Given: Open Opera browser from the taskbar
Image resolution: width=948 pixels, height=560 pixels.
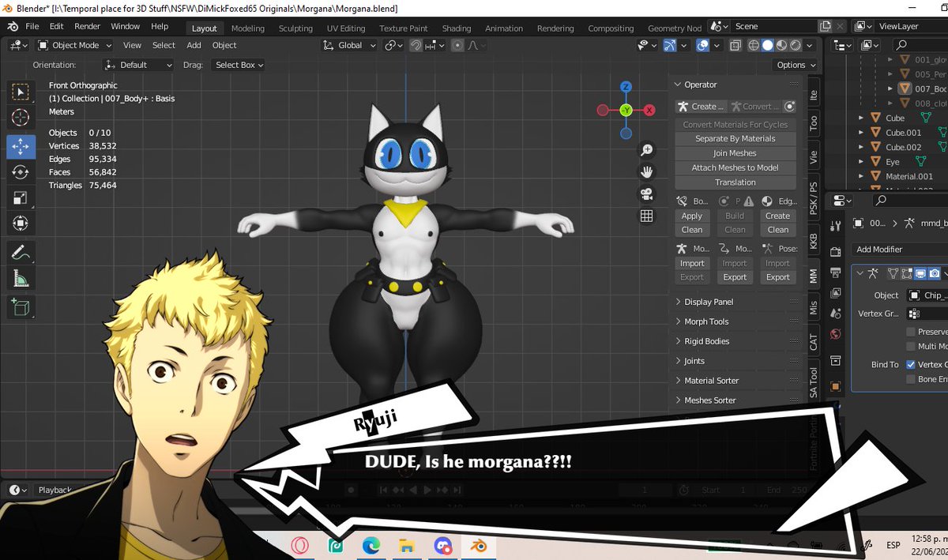Looking at the screenshot, I should (x=299, y=545).
